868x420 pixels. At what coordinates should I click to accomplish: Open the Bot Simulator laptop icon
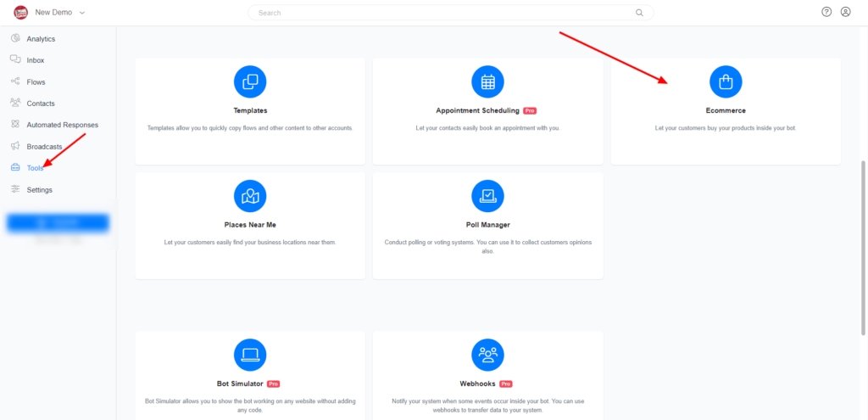(x=250, y=354)
